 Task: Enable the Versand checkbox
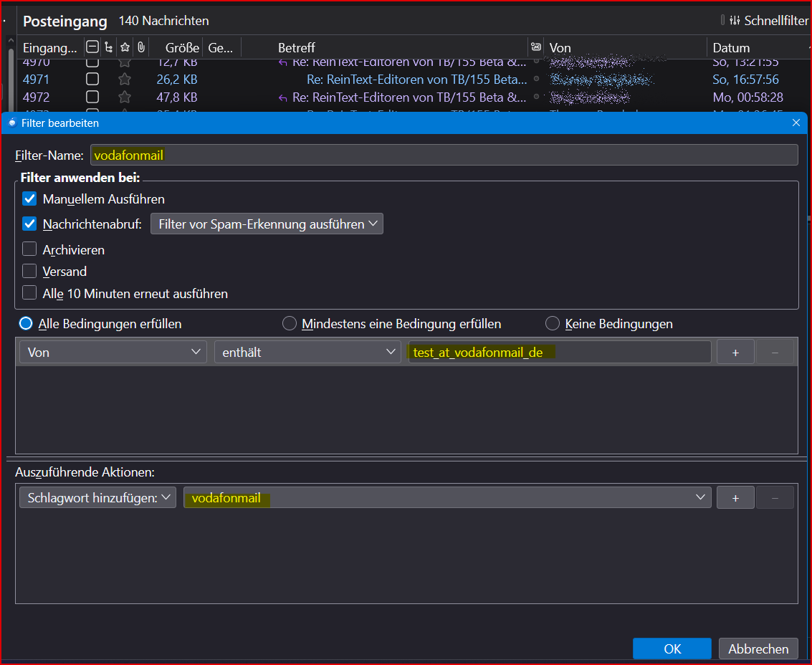[x=29, y=271]
